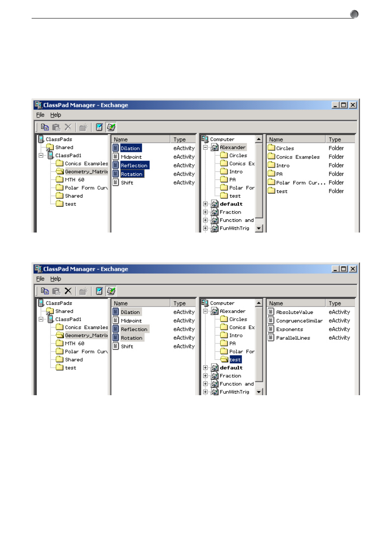Select the MTH 60 folder in the upper window tree
The width and height of the screenshot is (392, 555).
(74, 180)
